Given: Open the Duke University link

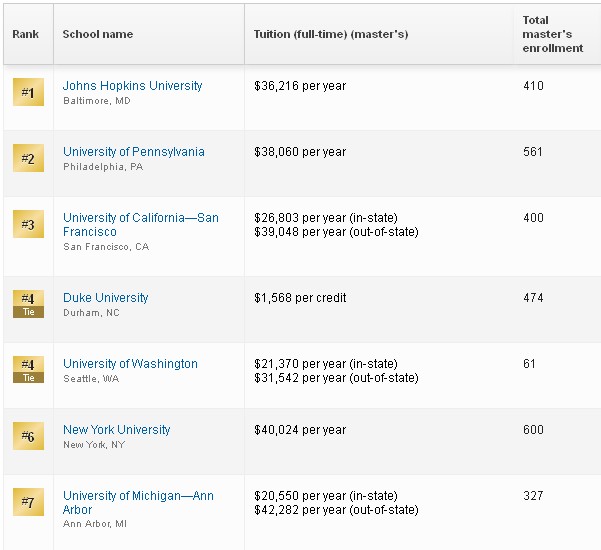Looking at the screenshot, I should coord(106,298).
